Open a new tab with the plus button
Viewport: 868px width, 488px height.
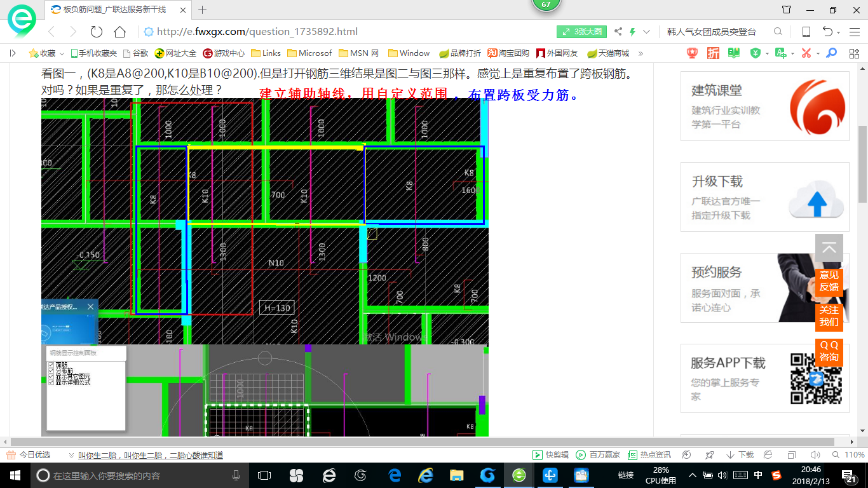(203, 10)
